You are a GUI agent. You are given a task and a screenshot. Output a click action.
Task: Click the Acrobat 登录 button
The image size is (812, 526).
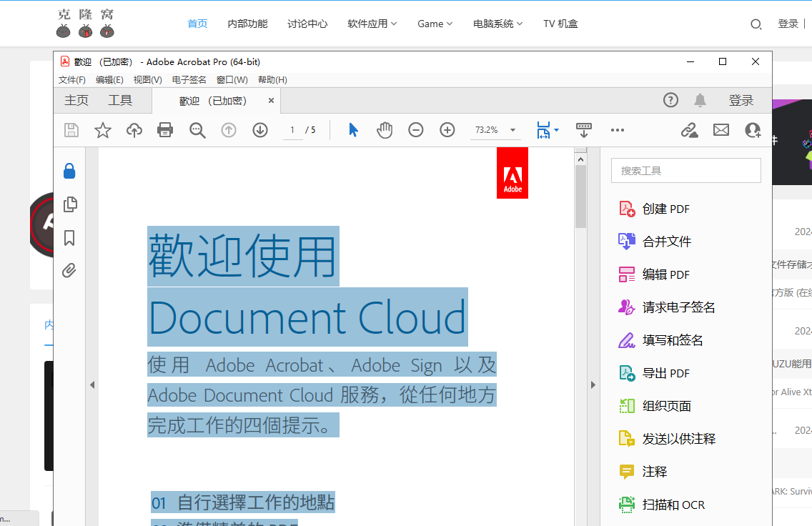(741, 101)
